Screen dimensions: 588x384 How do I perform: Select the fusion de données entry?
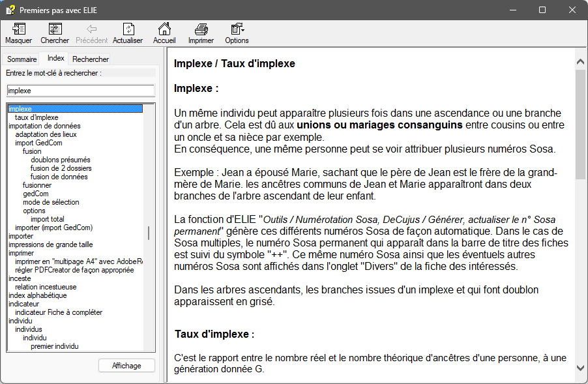[59, 177]
